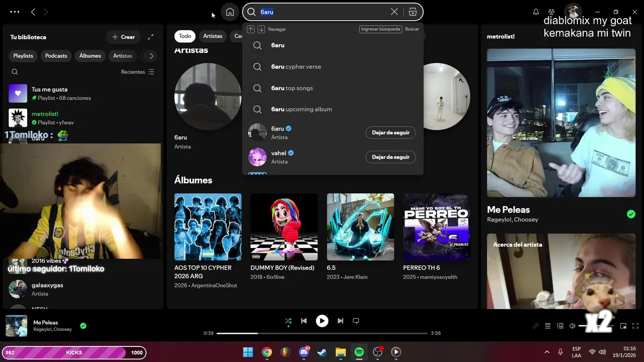Skip to next track
This screenshot has width=644, height=362.
340,321
